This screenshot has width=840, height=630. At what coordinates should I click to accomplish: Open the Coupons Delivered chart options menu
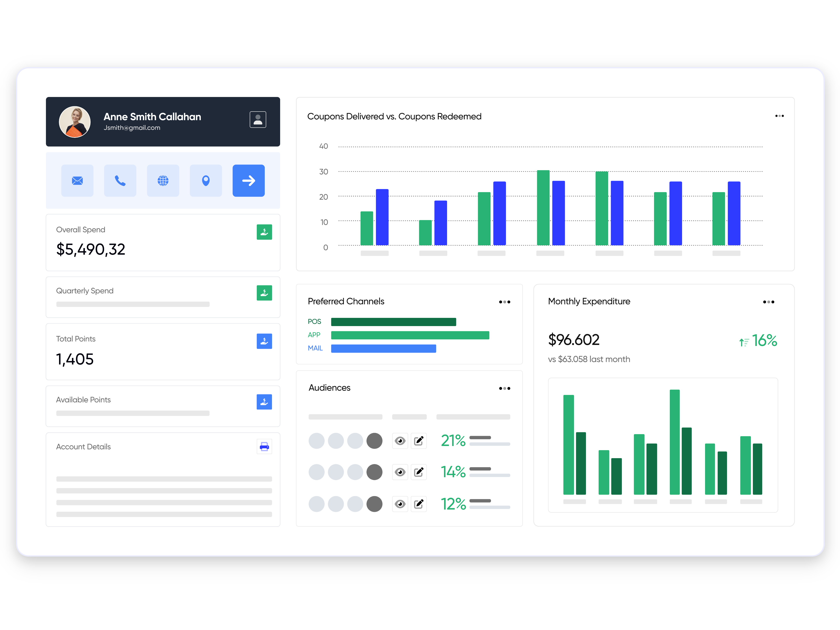tap(779, 116)
